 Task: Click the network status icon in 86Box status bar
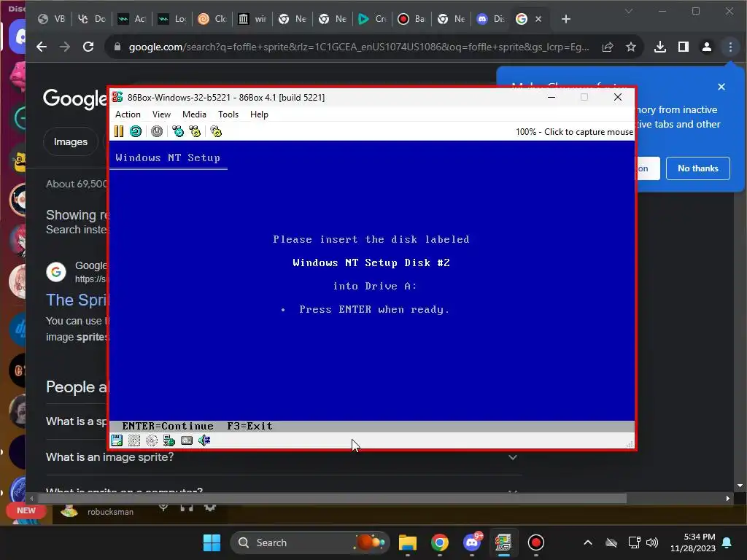[169, 440]
